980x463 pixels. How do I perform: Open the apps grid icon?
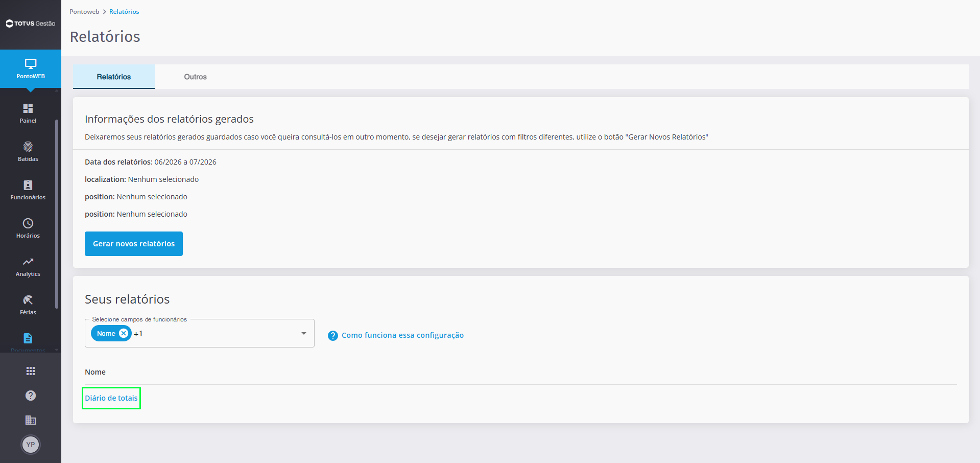tap(31, 371)
